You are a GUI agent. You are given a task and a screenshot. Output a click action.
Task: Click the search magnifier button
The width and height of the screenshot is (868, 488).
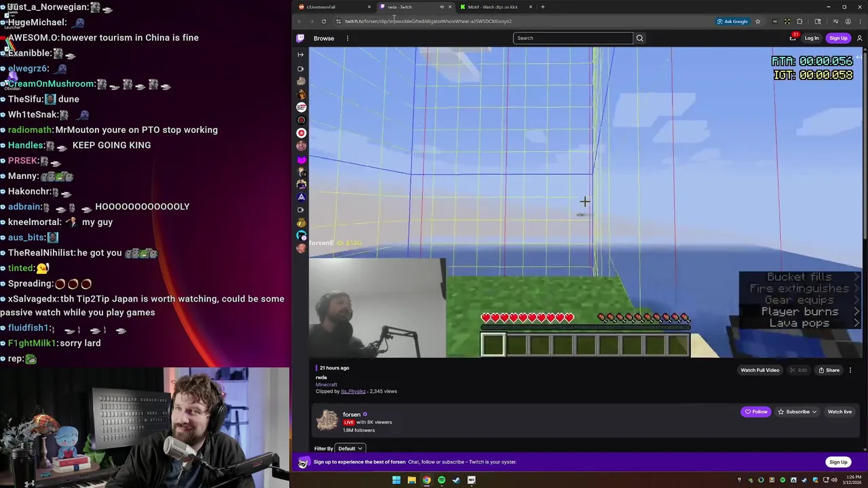(x=639, y=38)
